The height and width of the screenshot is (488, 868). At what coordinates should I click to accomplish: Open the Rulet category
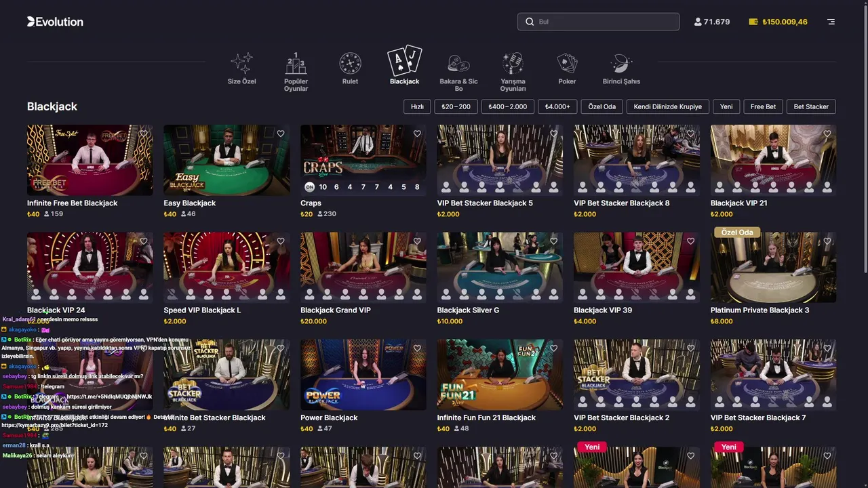pos(350,68)
